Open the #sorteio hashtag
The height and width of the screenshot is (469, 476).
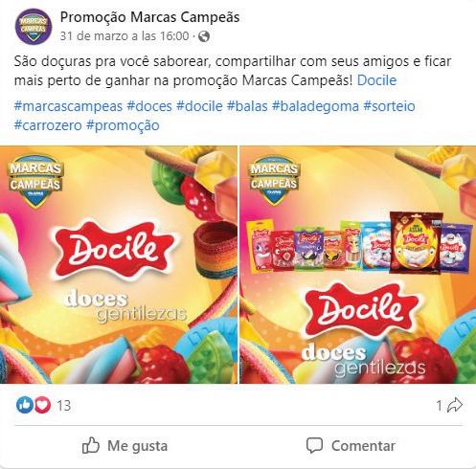389,106
